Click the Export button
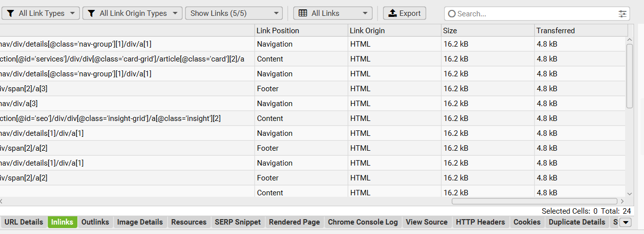The height and width of the screenshot is (234, 644). pyautogui.click(x=405, y=13)
